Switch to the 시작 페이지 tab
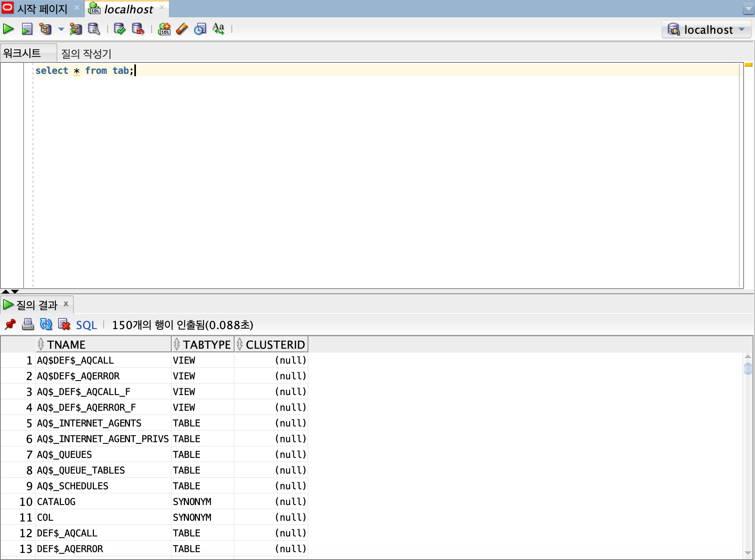 click(42, 9)
